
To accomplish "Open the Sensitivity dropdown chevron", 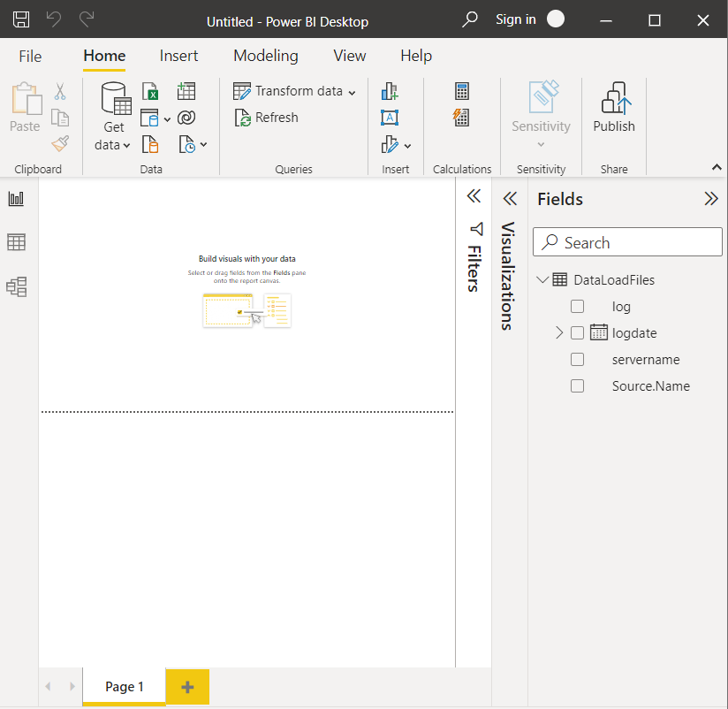I will point(541,144).
